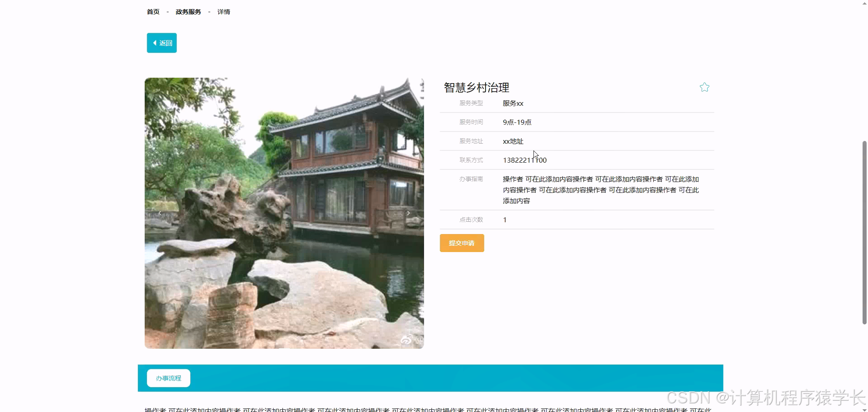Click the 返回 button

pos(161,42)
